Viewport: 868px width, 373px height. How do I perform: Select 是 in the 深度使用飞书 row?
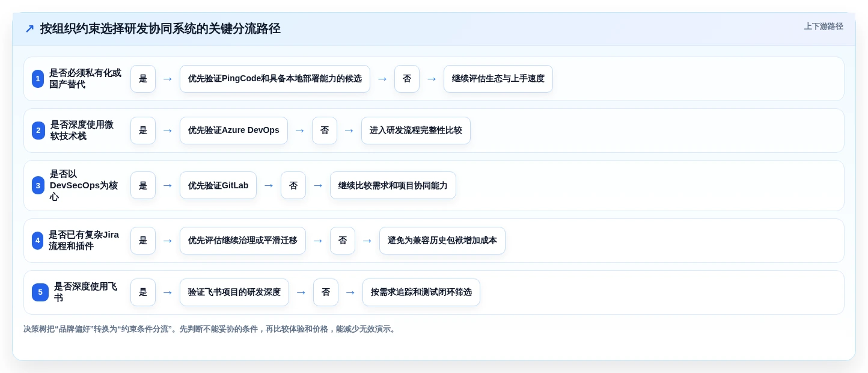(x=143, y=292)
